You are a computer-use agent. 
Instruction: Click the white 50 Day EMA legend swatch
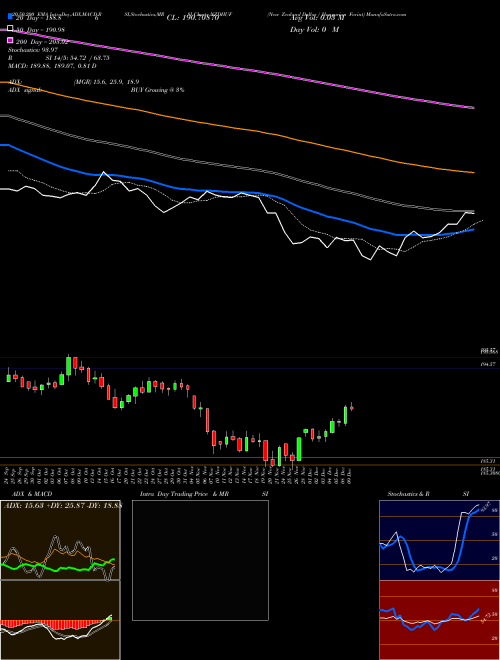click(11, 29)
